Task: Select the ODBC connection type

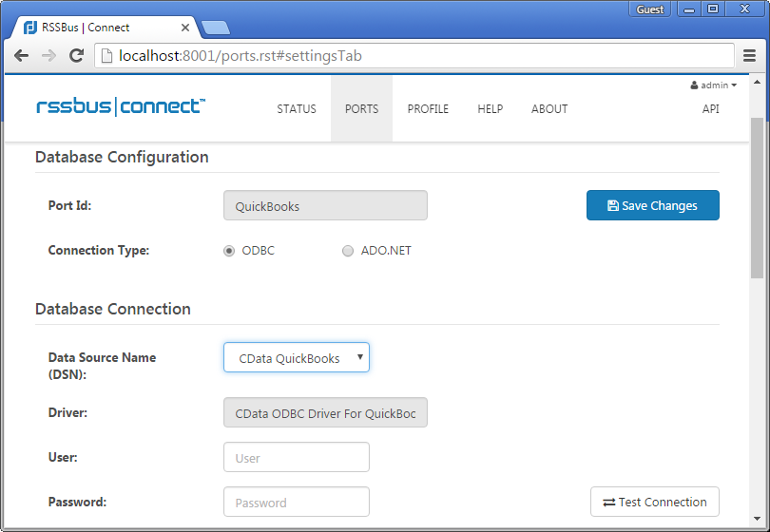Action: pos(229,251)
